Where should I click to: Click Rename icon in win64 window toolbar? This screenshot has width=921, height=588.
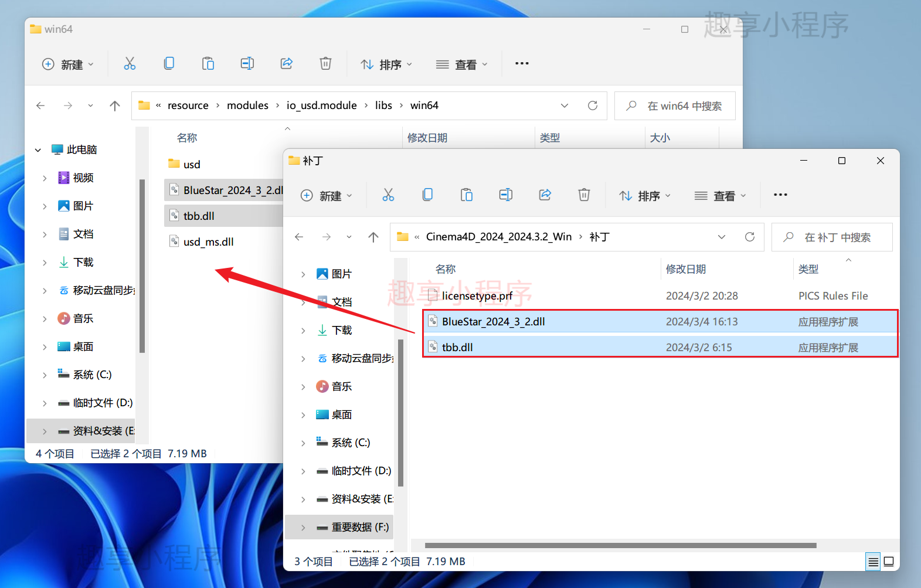click(x=247, y=63)
